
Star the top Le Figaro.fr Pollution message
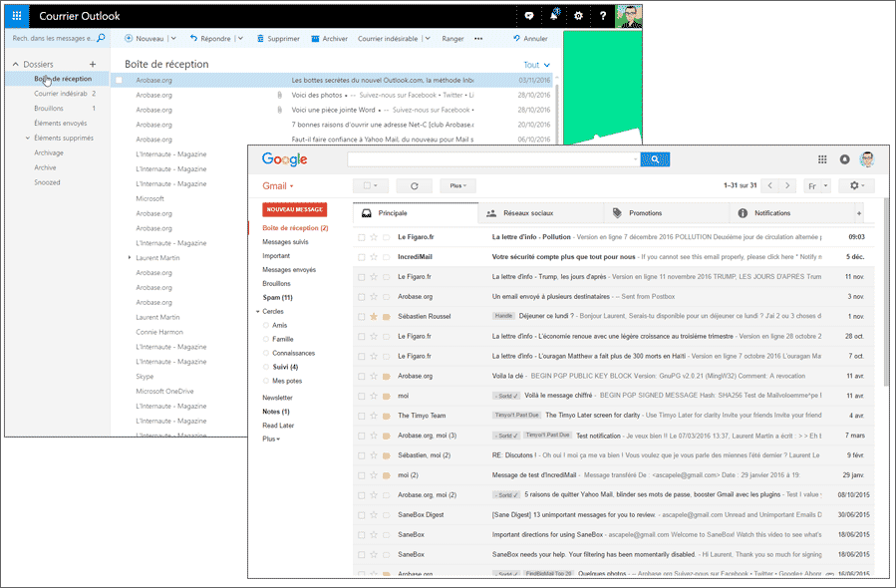[x=374, y=236]
